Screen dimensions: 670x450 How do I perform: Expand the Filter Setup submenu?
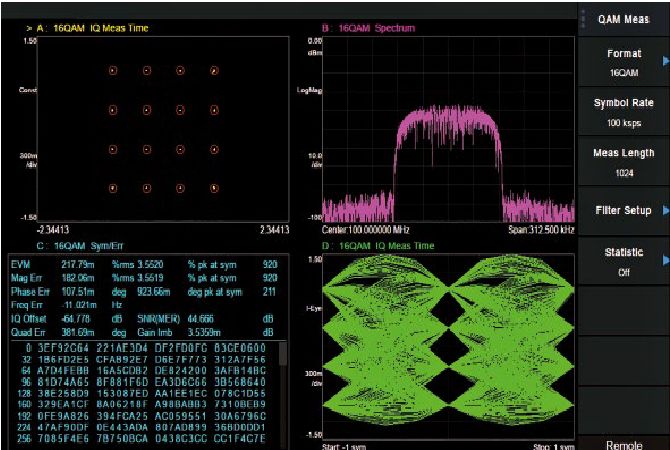624,210
